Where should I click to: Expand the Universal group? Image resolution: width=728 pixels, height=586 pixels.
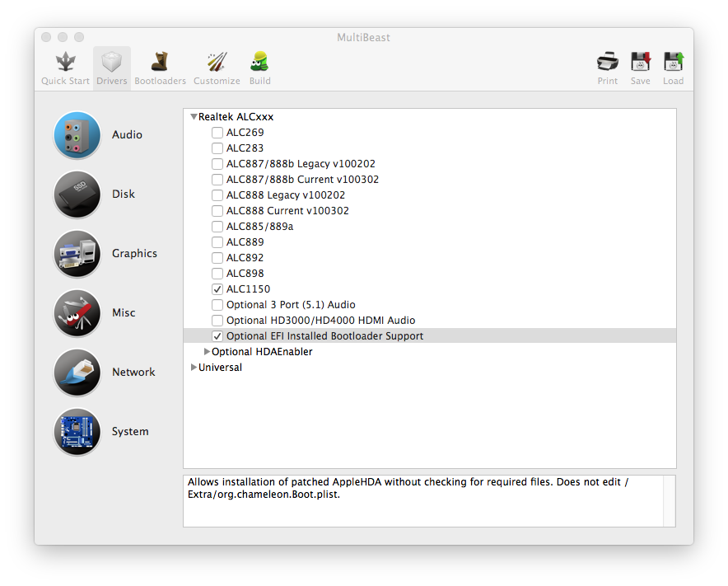[x=194, y=367]
